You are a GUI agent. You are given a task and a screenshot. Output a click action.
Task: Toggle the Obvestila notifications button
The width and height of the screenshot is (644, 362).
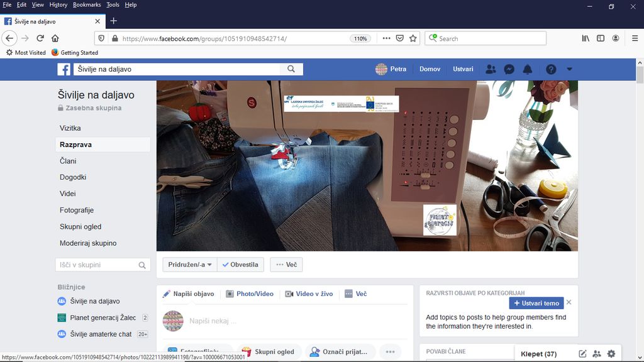coord(240,265)
